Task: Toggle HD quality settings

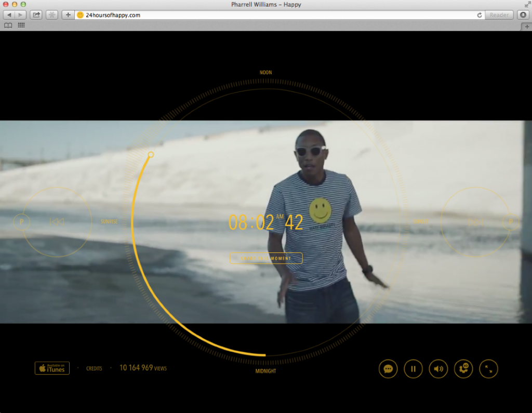Action: (463, 369)
